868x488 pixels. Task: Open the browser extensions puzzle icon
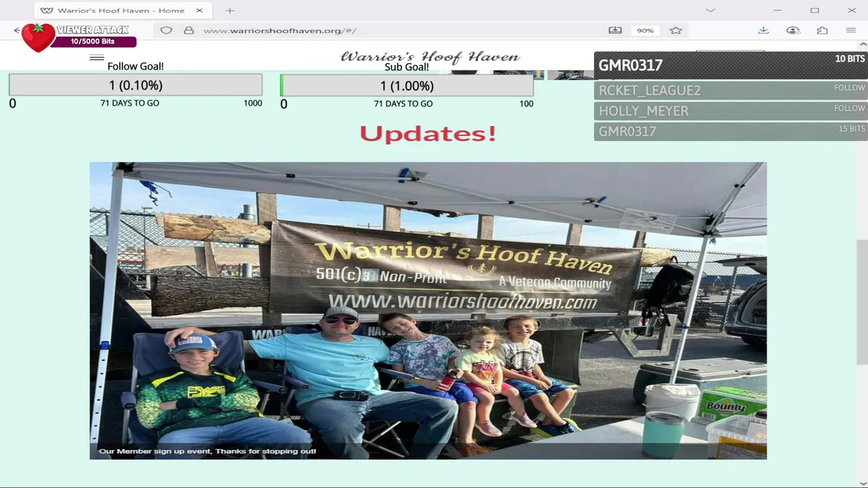[x=822, y=30]
